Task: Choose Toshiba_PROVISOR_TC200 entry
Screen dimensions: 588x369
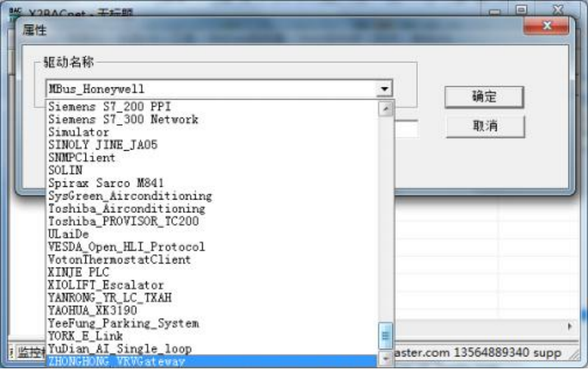Action: (x=212, y=222)
